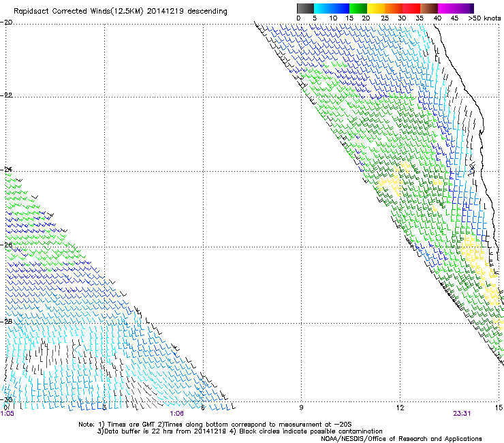Click the orange 25-30 knots legend segment
Viewport: 504px width, 443px height.
coord(394,8)
